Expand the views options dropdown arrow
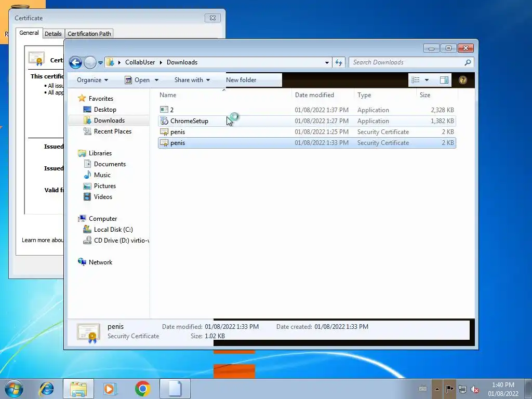The width and height of the screenshot is (532, 399). pyautogui.click(x=427, y=80)
